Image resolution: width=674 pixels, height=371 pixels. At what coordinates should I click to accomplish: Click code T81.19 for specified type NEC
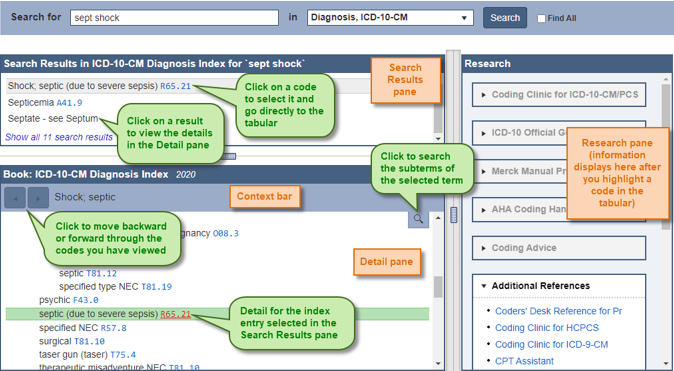point(156,287)
